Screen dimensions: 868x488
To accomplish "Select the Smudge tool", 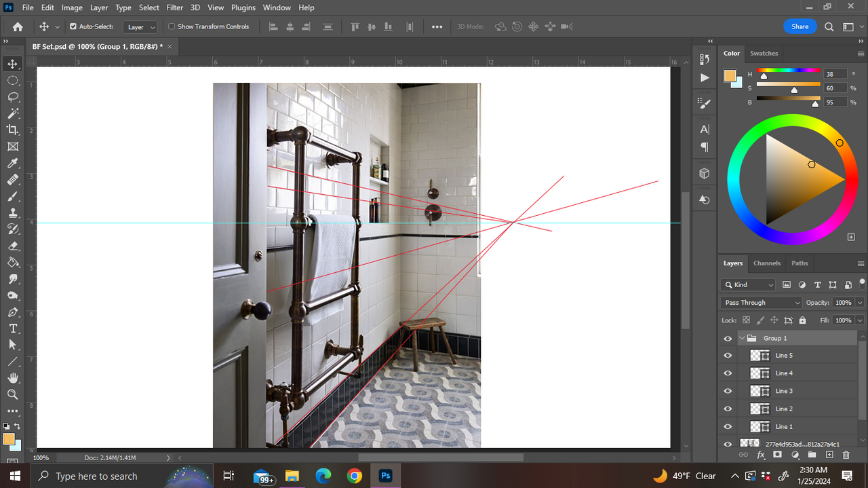I will click(12, 279).
